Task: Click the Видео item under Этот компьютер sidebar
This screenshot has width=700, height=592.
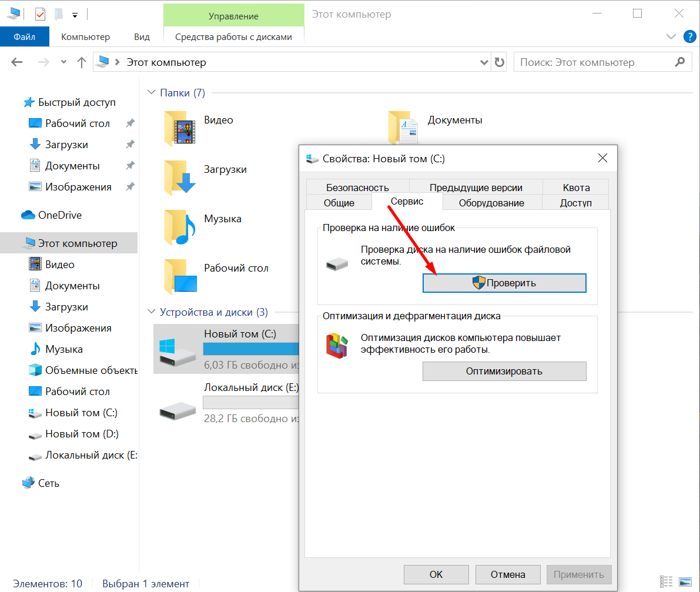Action: 51,265
